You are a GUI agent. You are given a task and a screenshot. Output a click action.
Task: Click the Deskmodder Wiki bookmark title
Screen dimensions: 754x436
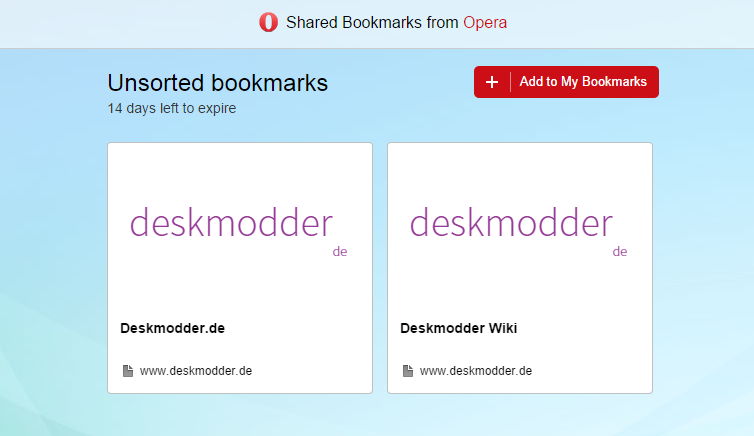click(458, 328)
